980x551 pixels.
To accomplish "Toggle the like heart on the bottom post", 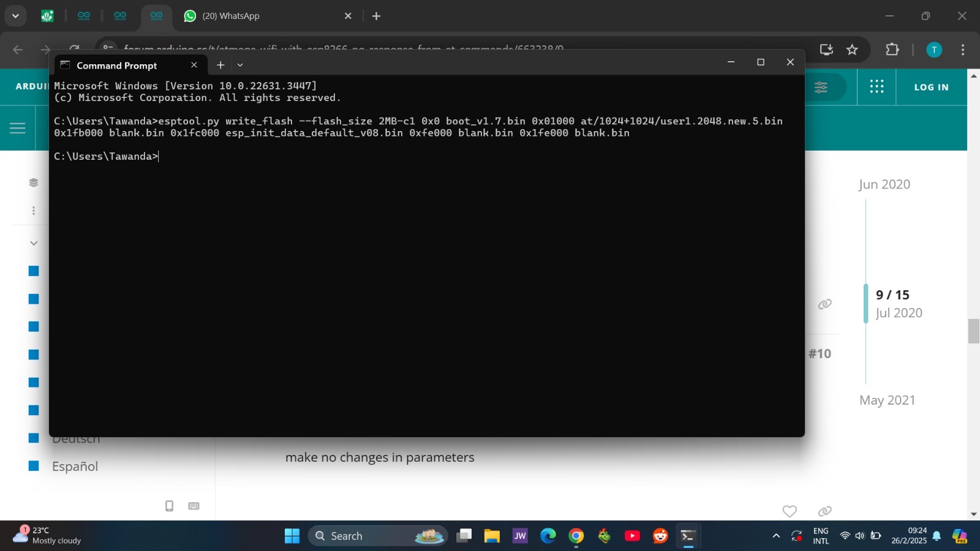I will (790, 511).
